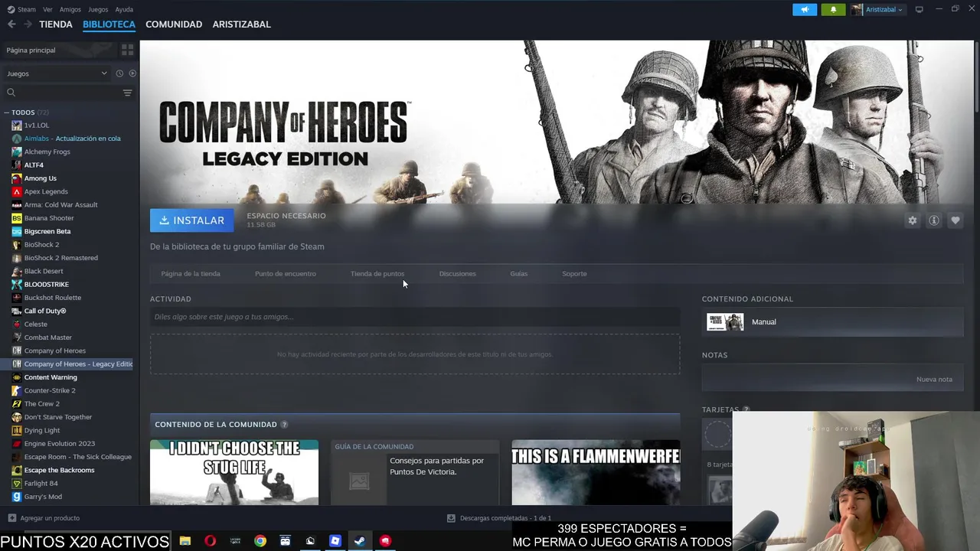980x551 pixels.
Task: Open the Manual additional content
Action: click(x=832, y=322)
